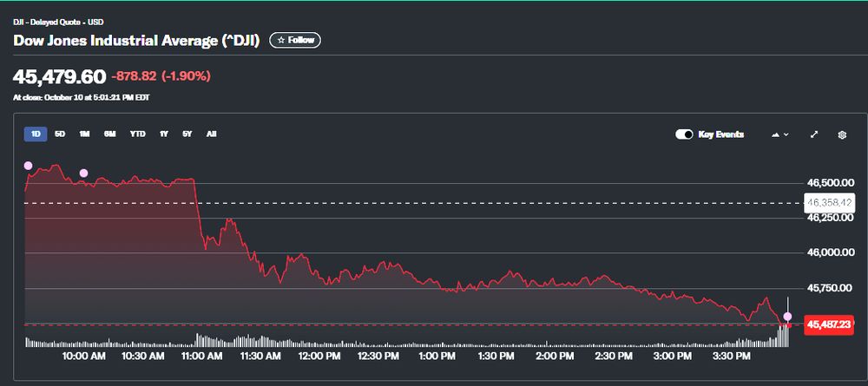
Task: Click the 10:00 AM time label
Action: [85, 357]
